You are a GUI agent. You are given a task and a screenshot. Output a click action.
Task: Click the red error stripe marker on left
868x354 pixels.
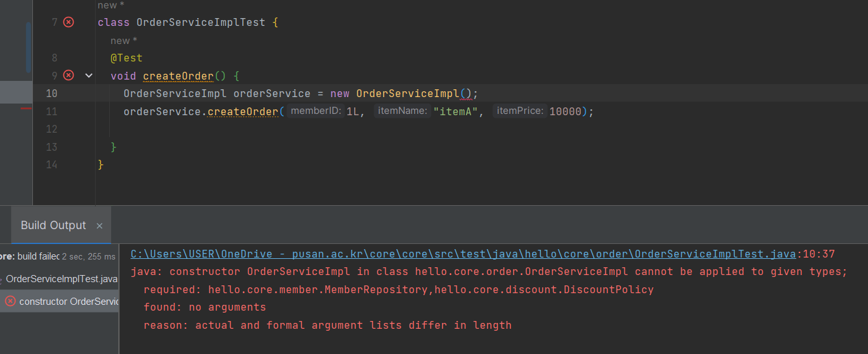[x=26, y=108]
